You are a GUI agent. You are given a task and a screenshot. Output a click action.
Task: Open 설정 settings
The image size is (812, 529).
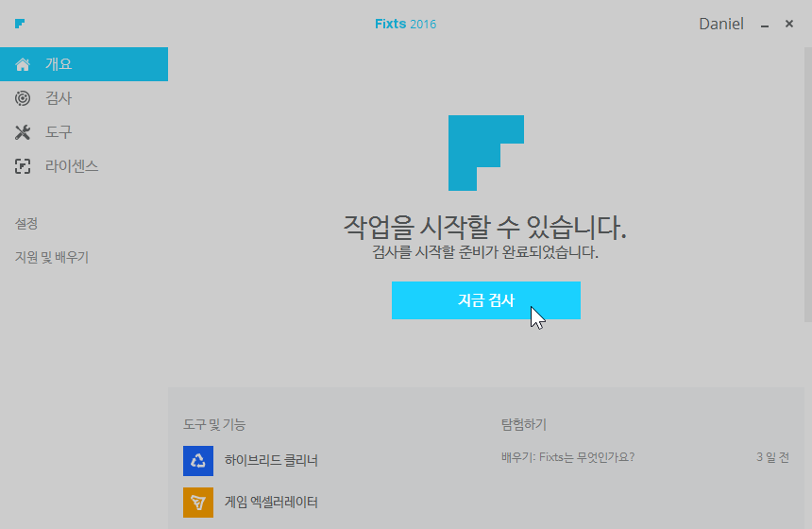click(25, 223)
